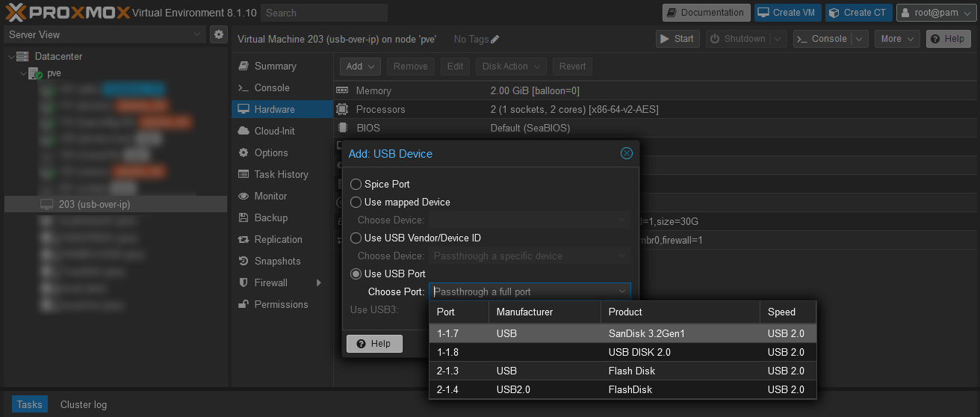The height and width of the screenshot is (417, 980).
Task: Open the Documentation button
Action: 706,13
